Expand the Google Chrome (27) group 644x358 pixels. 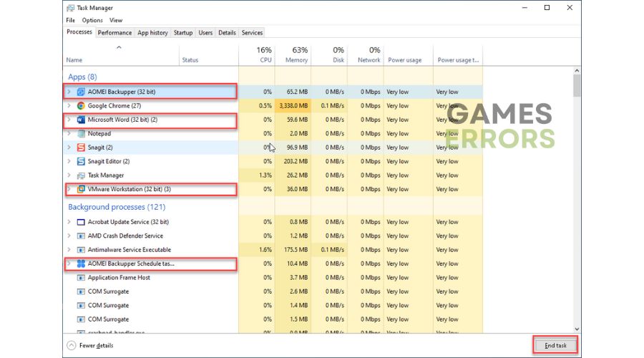pos(69,106)
